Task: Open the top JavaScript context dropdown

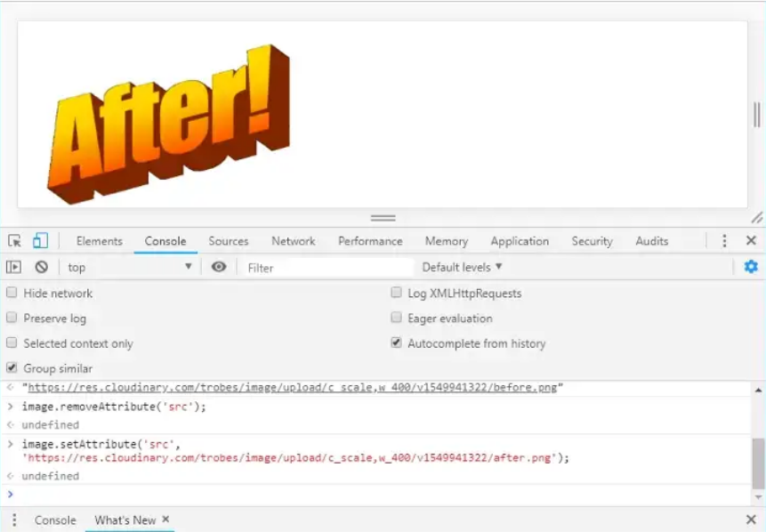Action: click(130, 267)
